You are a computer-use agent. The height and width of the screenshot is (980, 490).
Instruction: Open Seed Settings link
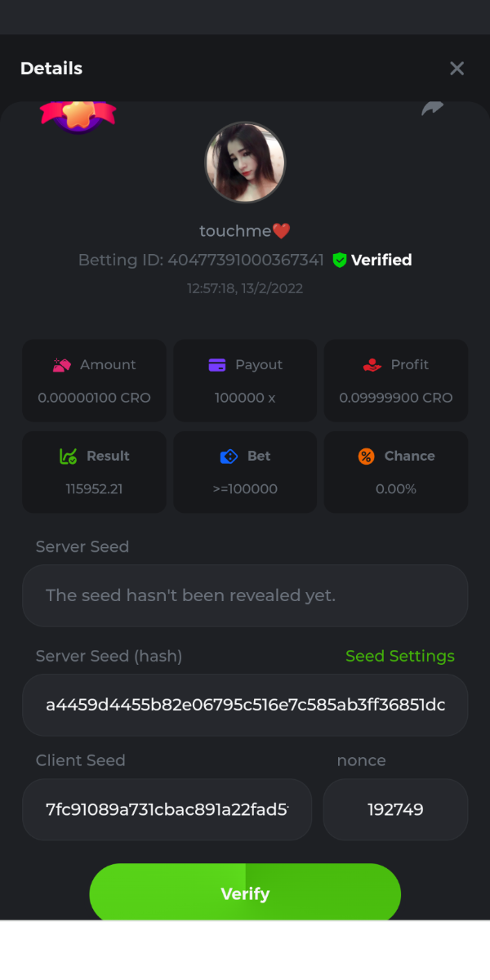pos(400,656)
